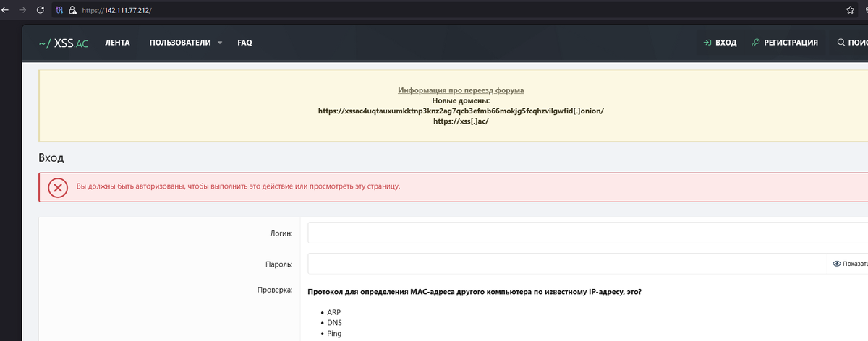868x341 pixels.
Task: Click the red error X icon
Action: 58,187
